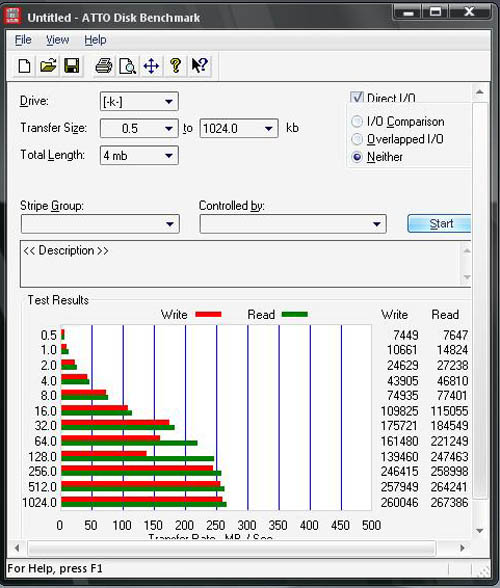
Task: Click the four-arrow move icon
Action: pos(151,66)
